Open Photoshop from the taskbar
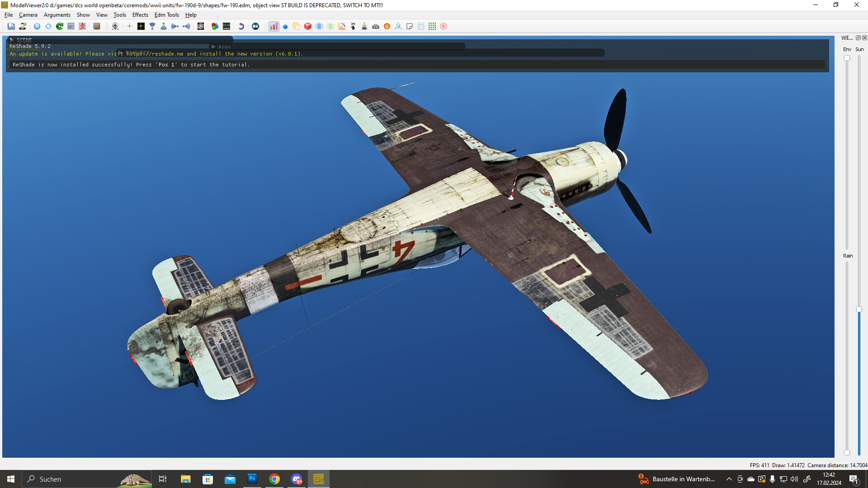868x488 pixels. [x=252, y=479]
